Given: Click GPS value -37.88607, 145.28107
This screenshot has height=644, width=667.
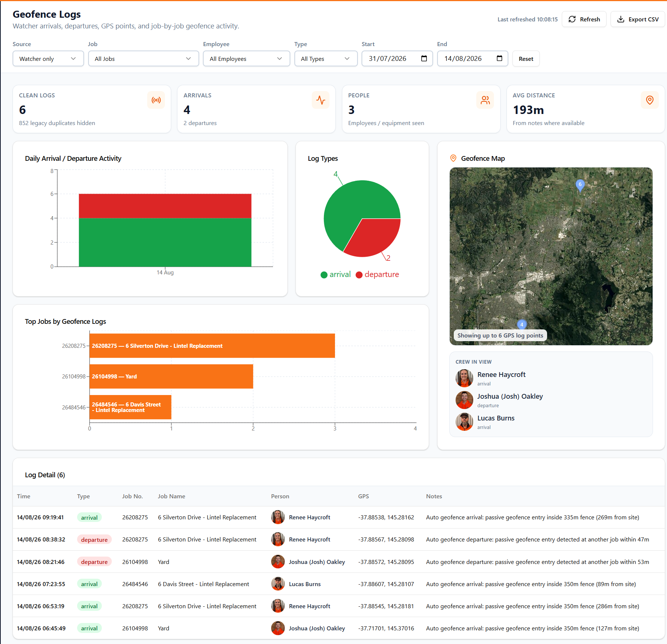Looking at the screenshot, I should tap(386, 584).
